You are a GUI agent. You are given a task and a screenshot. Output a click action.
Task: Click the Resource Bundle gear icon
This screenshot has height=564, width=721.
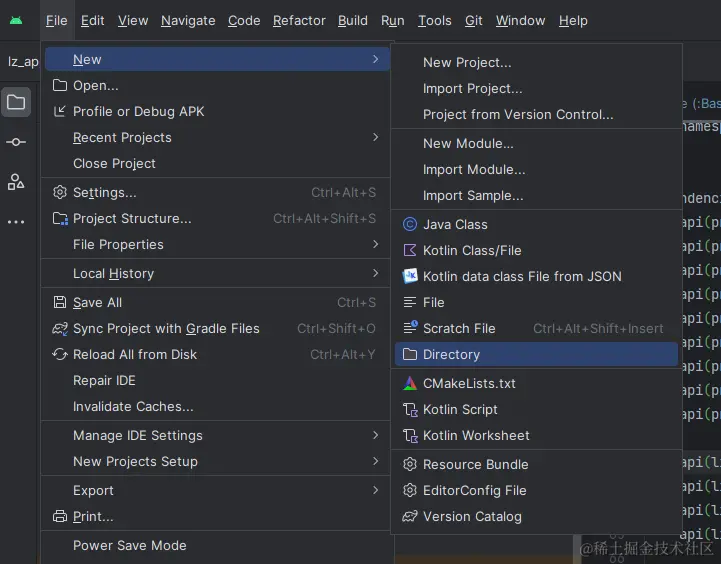409,465
